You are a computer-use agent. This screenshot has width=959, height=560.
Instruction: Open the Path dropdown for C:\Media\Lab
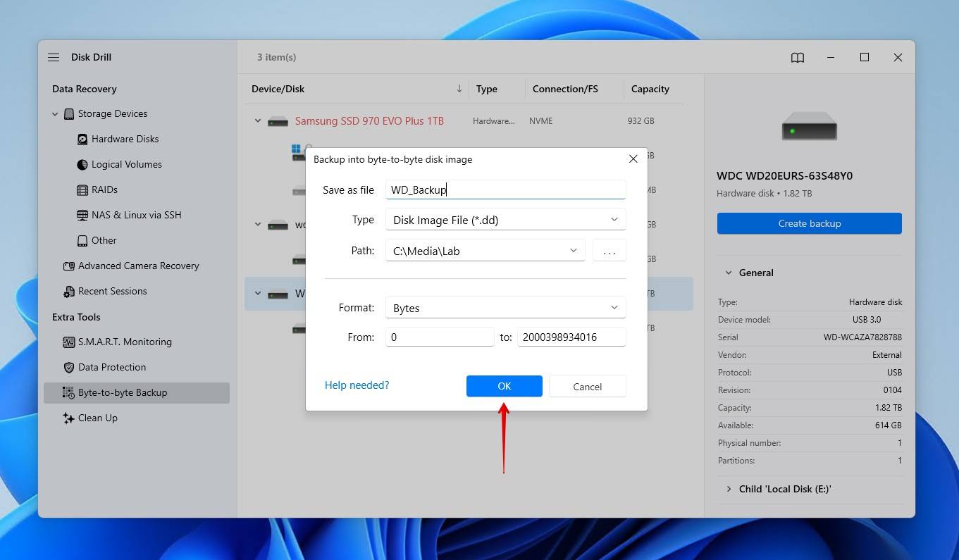coord(573,250)
